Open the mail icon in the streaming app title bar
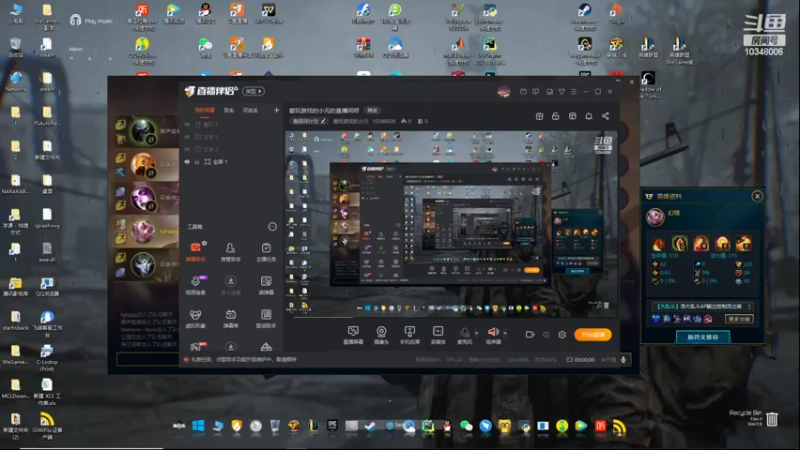This screenshot has width=800, height=450. click(x=523, y=92)
